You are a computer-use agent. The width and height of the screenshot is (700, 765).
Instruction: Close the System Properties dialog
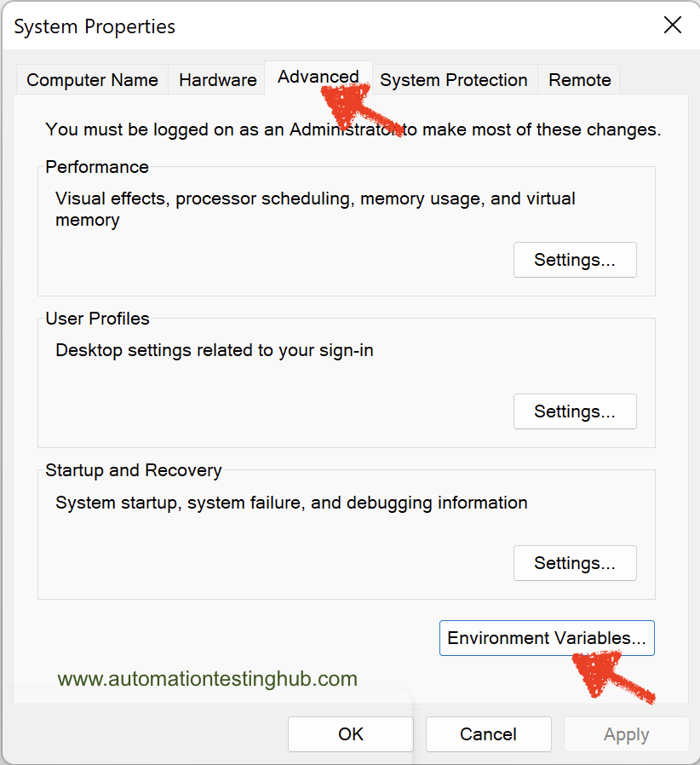[672, 25]
